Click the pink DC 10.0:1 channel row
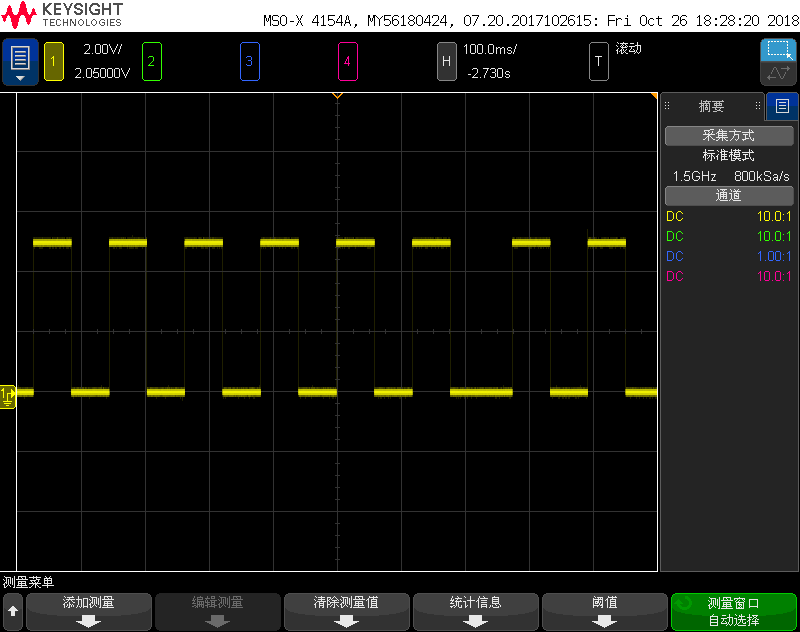This screenshot has width=800, height=632. [x=729, y=276]
